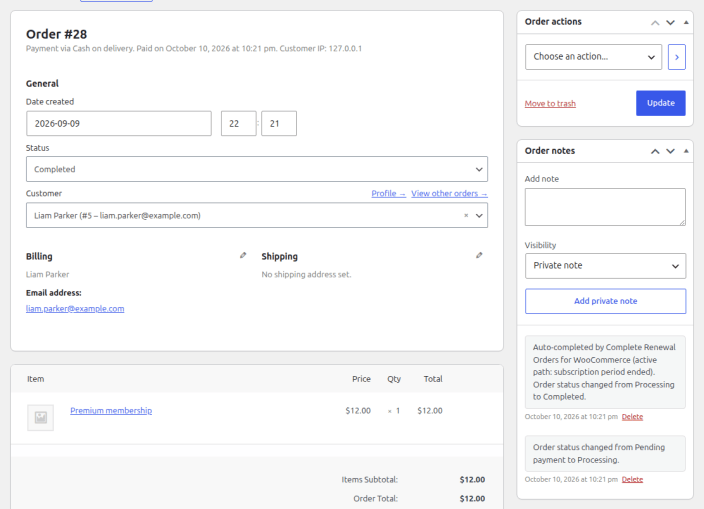Select 'No shipping address set.' text
Screen dimensions: 704x509
tap(306, 275)
